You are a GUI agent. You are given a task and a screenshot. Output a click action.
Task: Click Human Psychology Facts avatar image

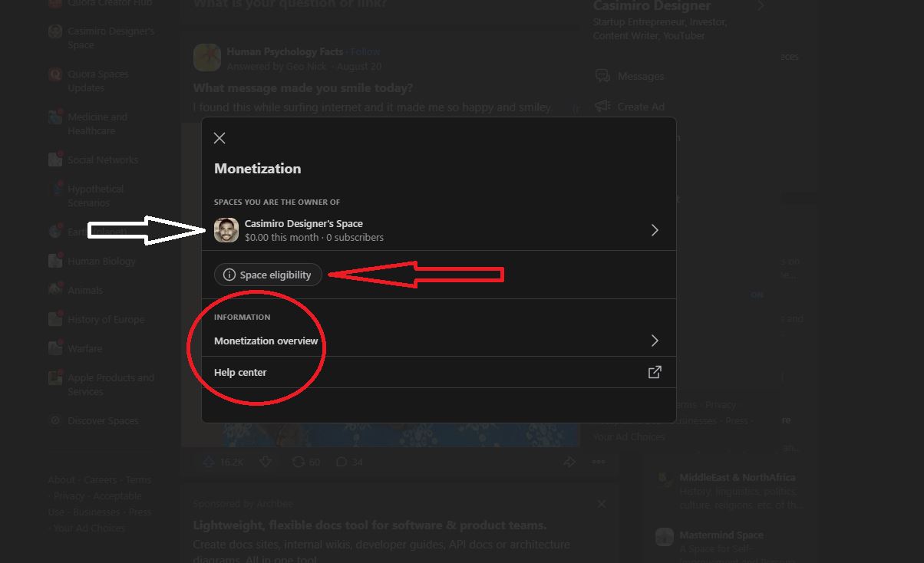[207, 58]
